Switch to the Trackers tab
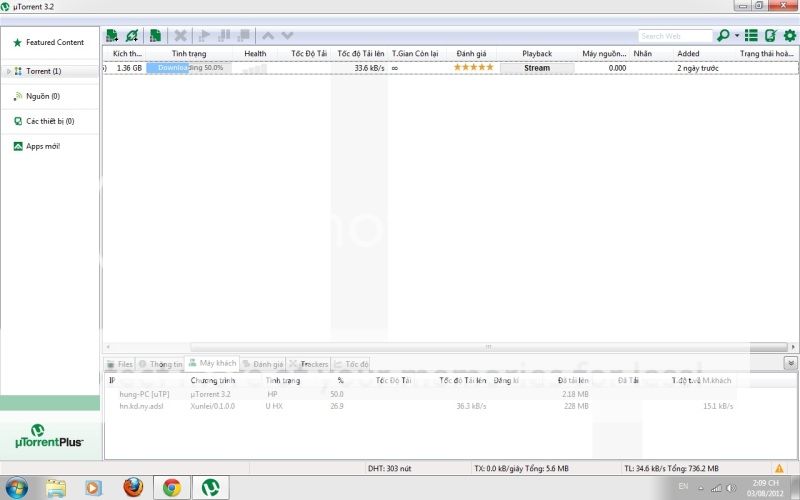The image size is (800, 500). click(x=309, y=364)
